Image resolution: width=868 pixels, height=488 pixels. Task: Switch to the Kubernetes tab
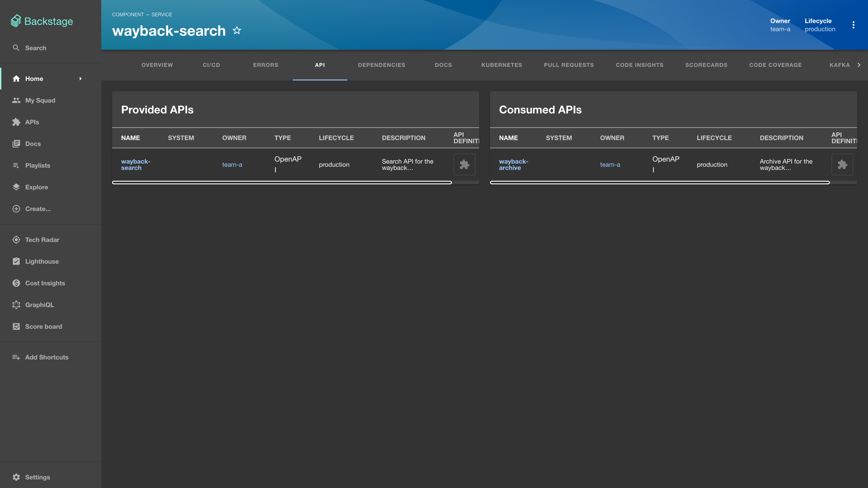(x=501, y=65)
